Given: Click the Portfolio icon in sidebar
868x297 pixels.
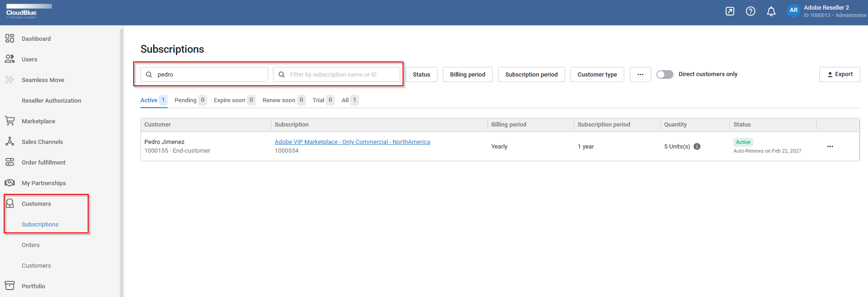Looking at the screenshot, I should click(x=10, y=286).
